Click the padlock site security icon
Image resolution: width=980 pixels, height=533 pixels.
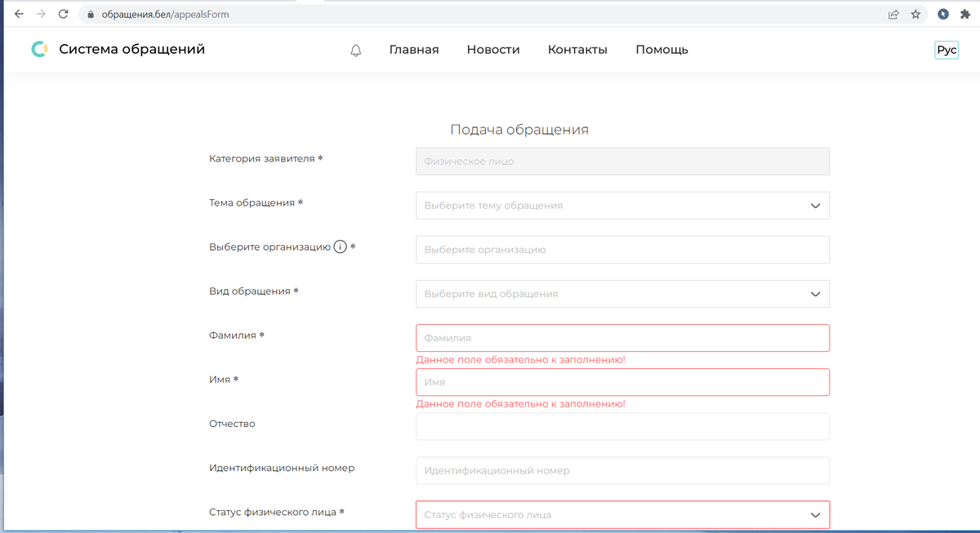coord(91,15)
